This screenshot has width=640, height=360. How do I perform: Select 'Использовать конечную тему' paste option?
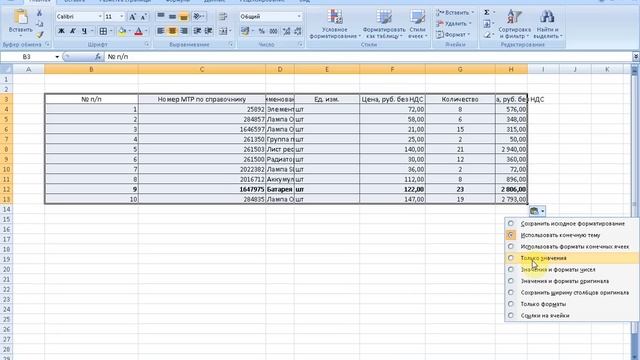[x=572, y=235]
